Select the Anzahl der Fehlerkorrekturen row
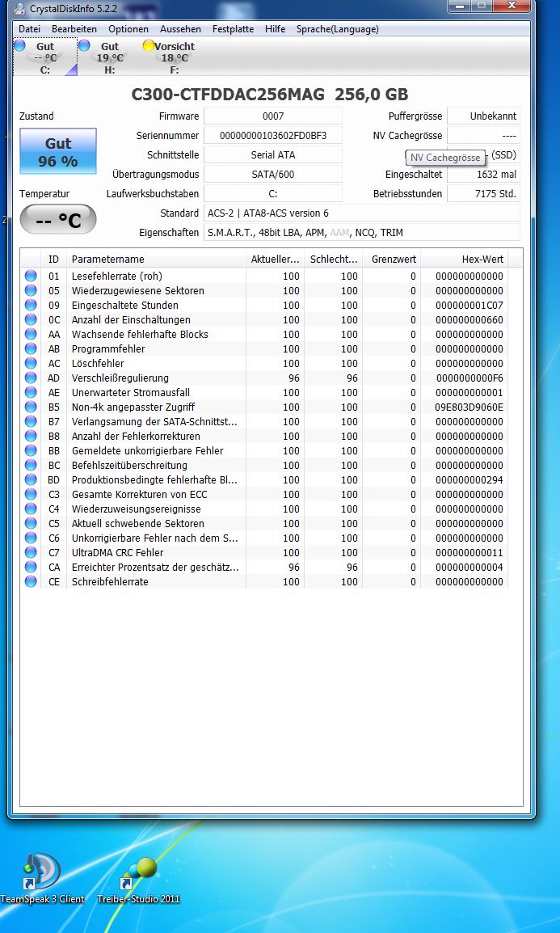560x933 pixels. (264, 436)
